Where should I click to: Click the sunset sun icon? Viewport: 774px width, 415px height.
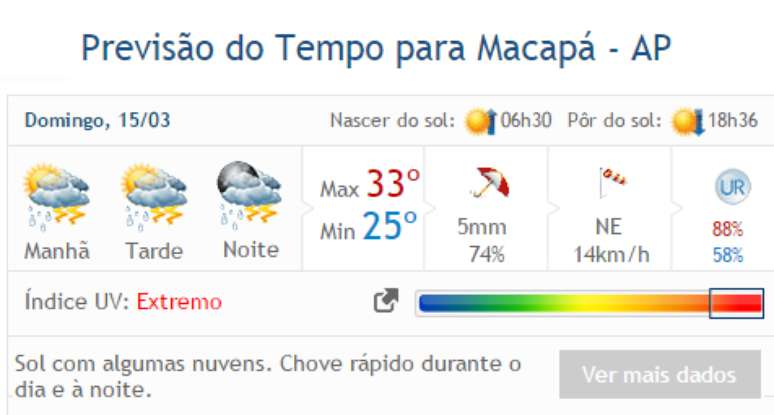pyautogui.click(x=688, y=122)
